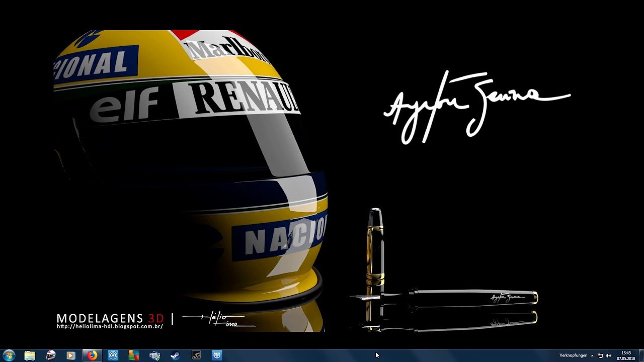Open the blue circular gauge taskbar app
This screenshot has width=644, height=362.
113,355
